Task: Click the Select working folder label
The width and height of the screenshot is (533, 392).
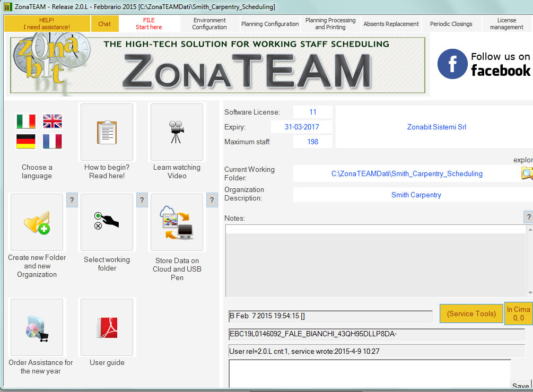Action: click(x=107, y=264)
